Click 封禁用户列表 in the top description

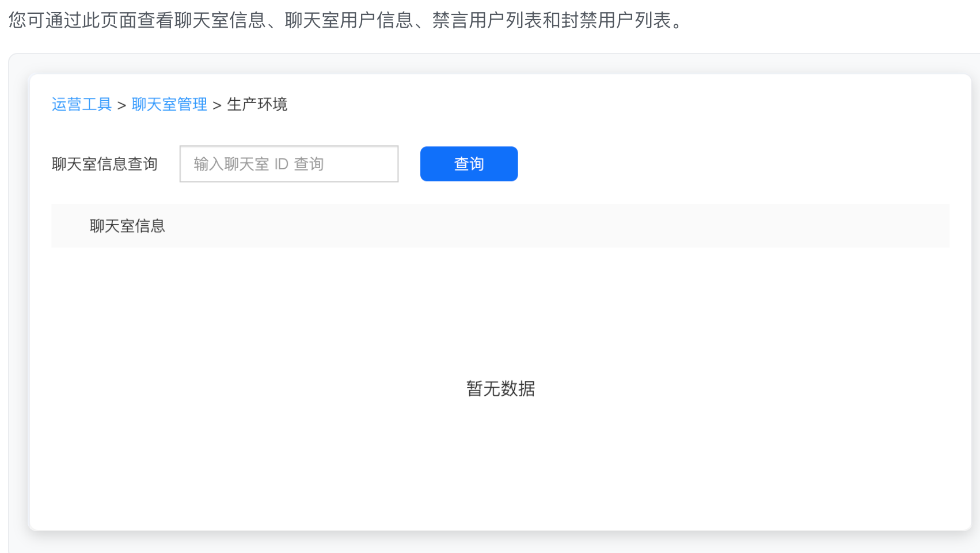click(x=616, y=20)
